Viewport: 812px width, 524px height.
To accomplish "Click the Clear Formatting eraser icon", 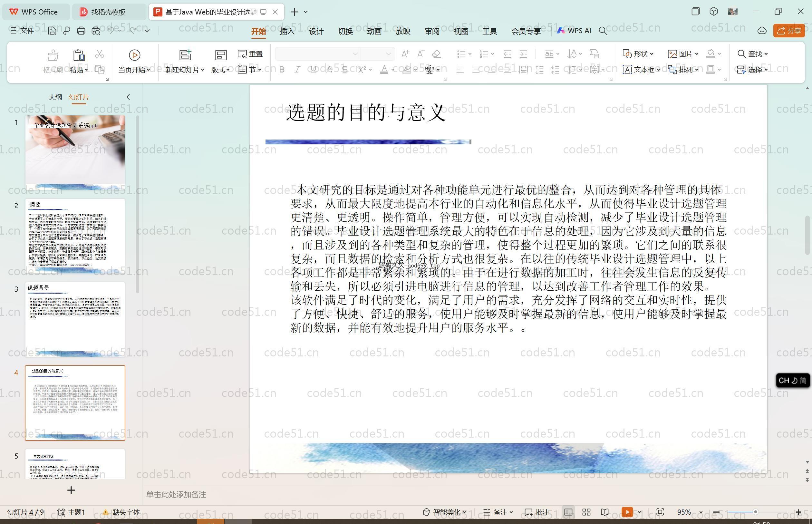I will 436,54.
